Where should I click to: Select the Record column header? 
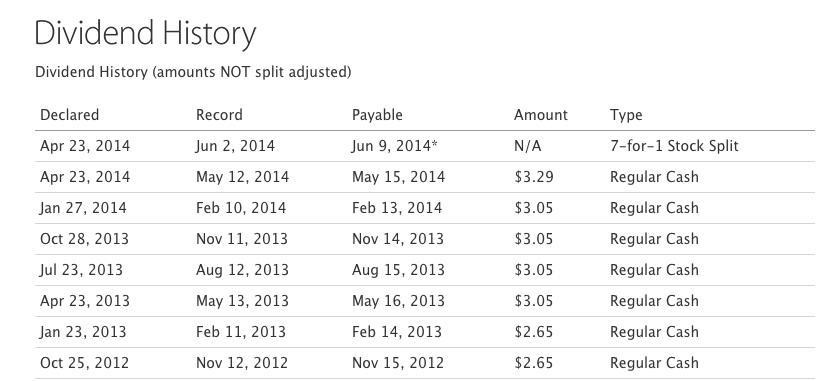(x=219, y=115)
